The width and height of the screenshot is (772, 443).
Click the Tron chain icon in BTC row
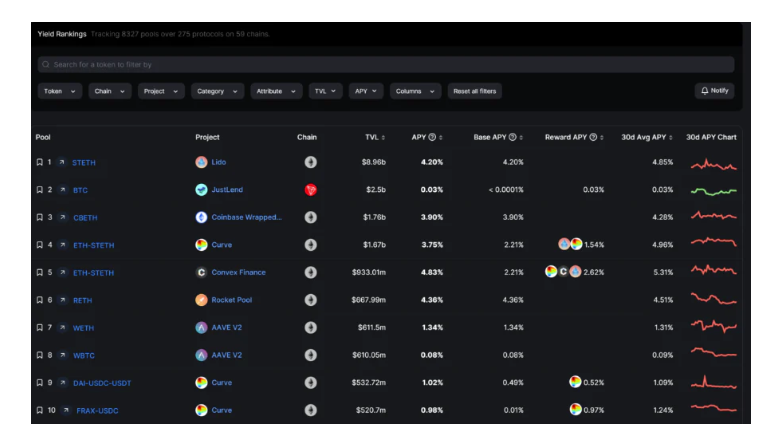(311, 190)
